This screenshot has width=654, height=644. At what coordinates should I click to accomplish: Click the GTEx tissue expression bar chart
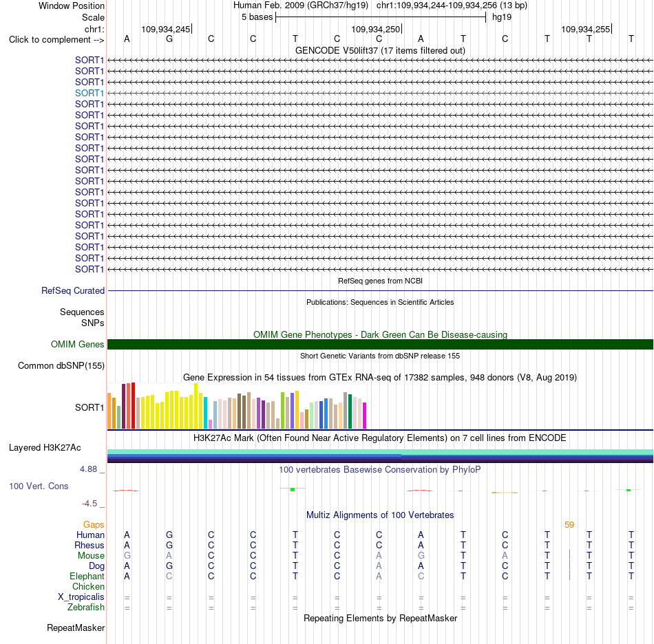pos(237,405)
